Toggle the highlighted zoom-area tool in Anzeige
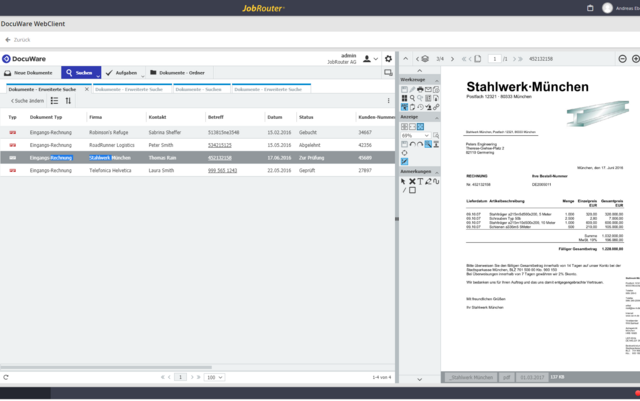This screenshot has width=640, height=401. (428, 144)
